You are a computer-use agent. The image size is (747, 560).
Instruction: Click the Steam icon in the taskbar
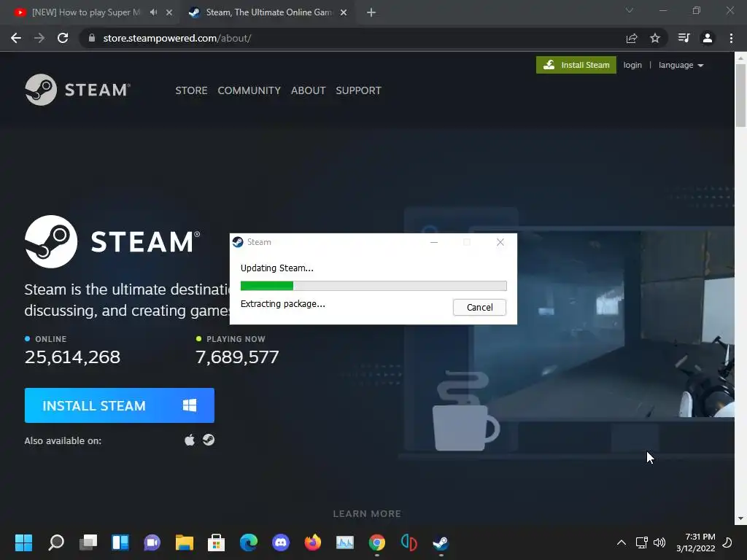pos(441,542)
